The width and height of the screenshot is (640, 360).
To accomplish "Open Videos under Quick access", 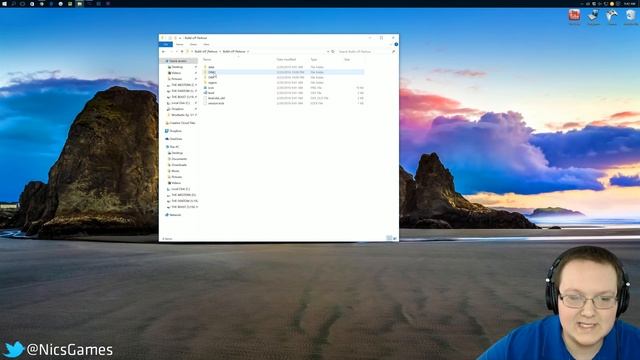I will click(176, 73).
